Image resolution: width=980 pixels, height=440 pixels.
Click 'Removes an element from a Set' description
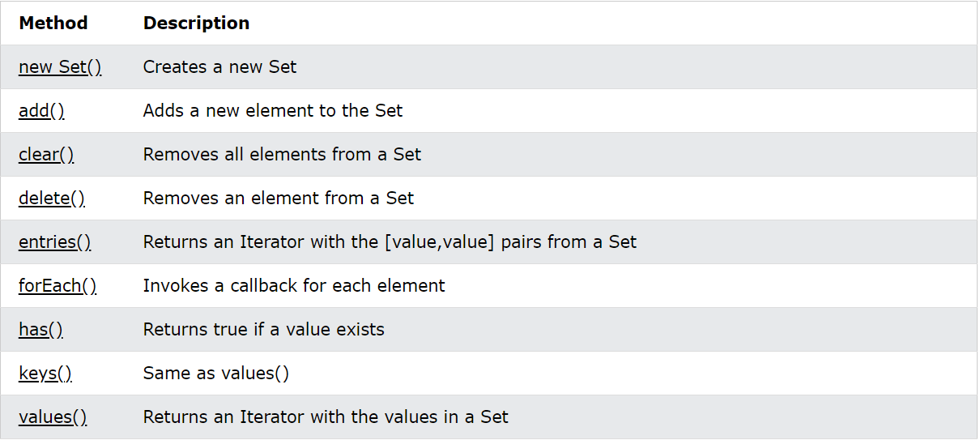pos(278,199)
